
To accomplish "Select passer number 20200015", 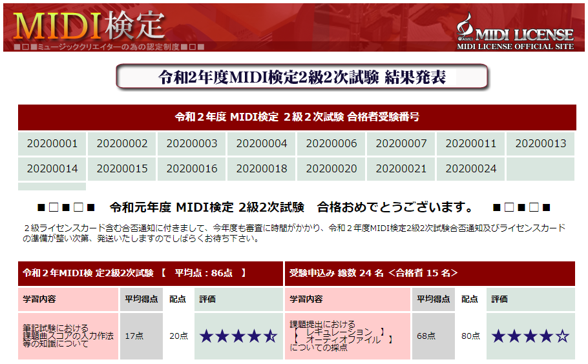I will pos(122,169).
